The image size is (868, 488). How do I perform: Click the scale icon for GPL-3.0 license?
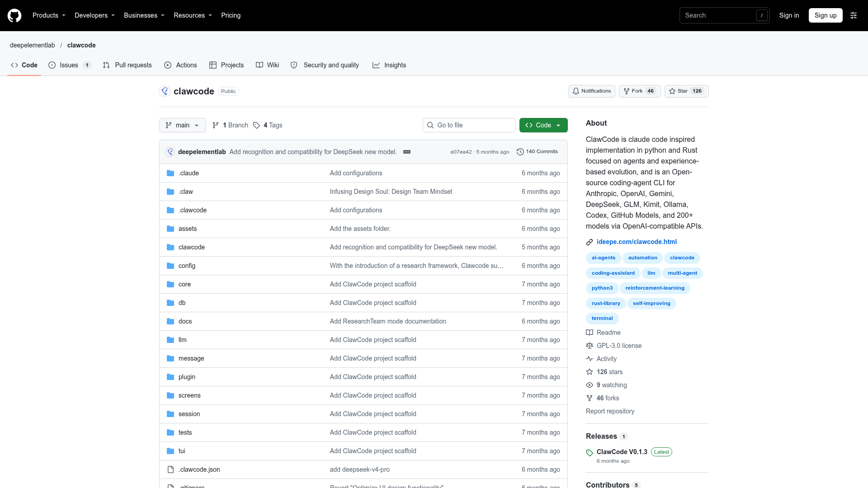tap(590, 346)
